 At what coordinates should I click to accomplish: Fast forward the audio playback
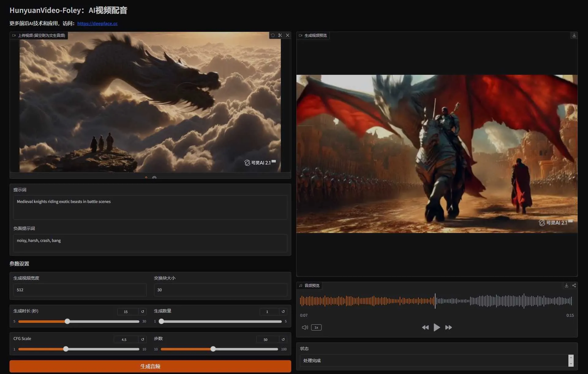click(448, 327)
